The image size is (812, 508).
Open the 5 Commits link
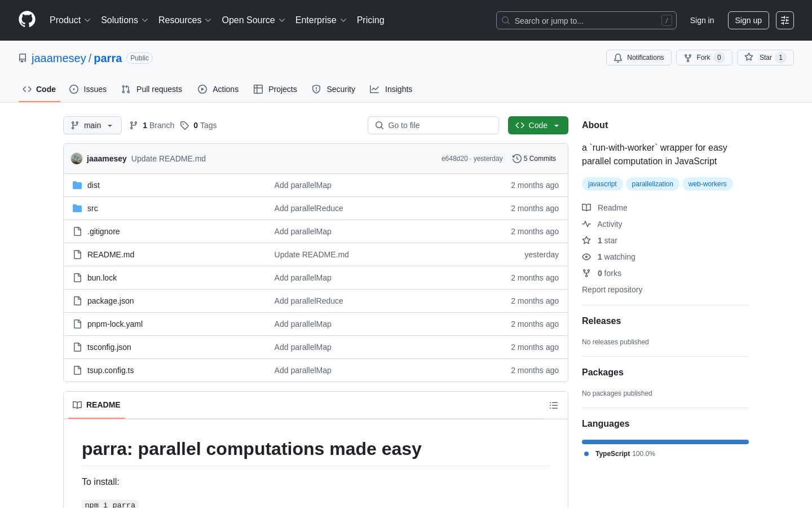[x=534, y=159]
